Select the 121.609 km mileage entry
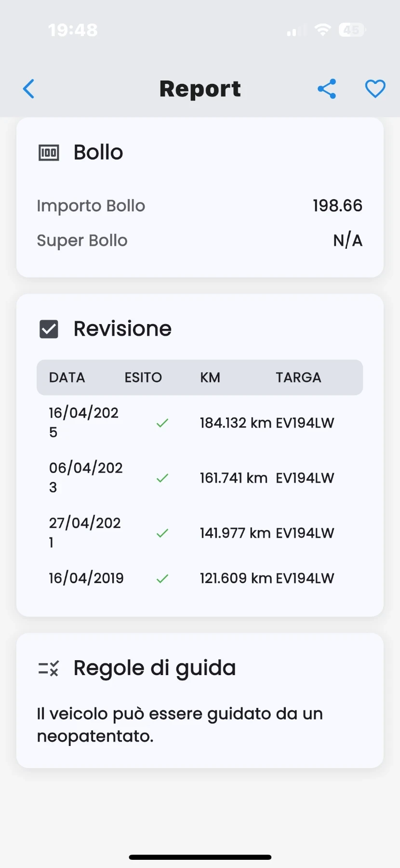400x868 pixels. (x=235, y=578)
